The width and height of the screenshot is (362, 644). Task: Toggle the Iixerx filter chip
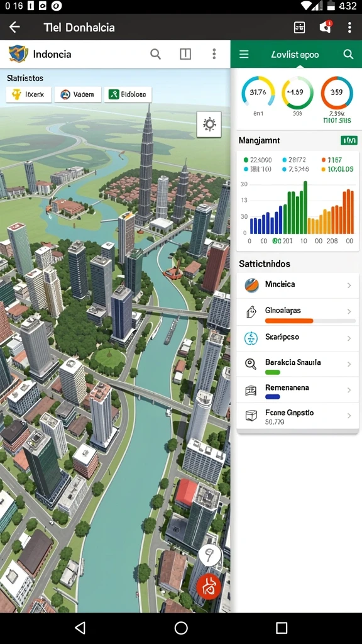coord(29,94)
